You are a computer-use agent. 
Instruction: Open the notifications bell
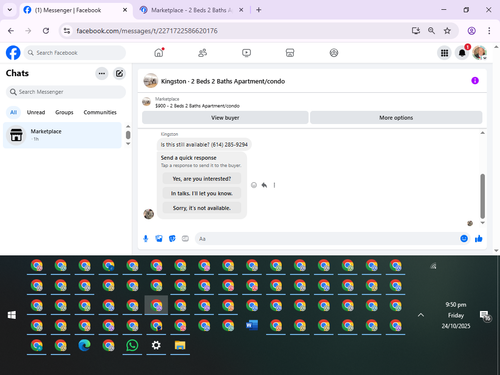tap(462, 53)
